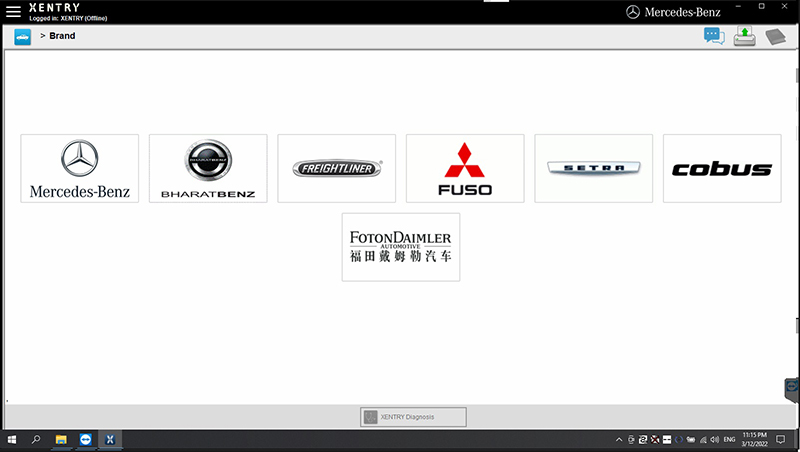Image resolution: width=800 pixels, height=452 pixels.
Task: Click the XENTRY Diagnosis button
Action: pyautogui.click(x=413, y=417)
